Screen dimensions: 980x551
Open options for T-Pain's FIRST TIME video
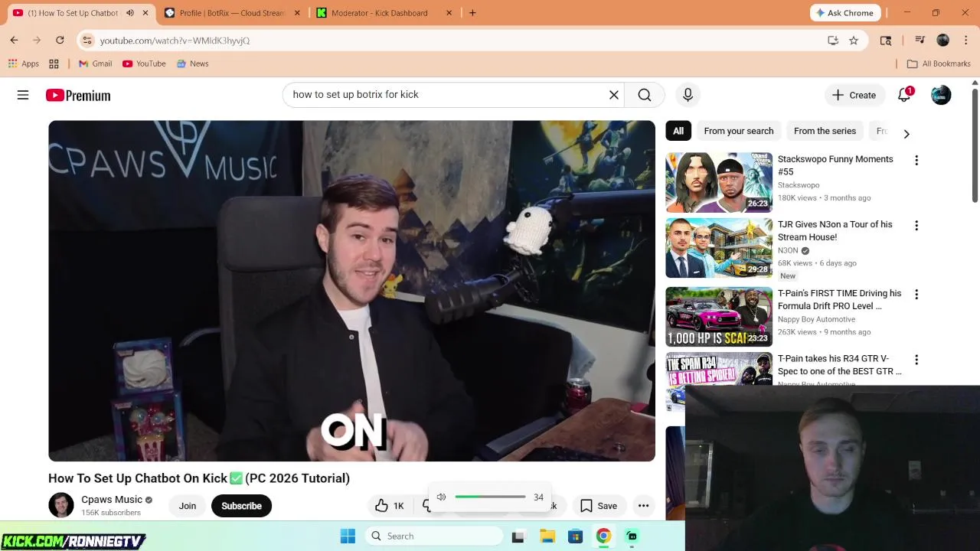coord(916,295)
